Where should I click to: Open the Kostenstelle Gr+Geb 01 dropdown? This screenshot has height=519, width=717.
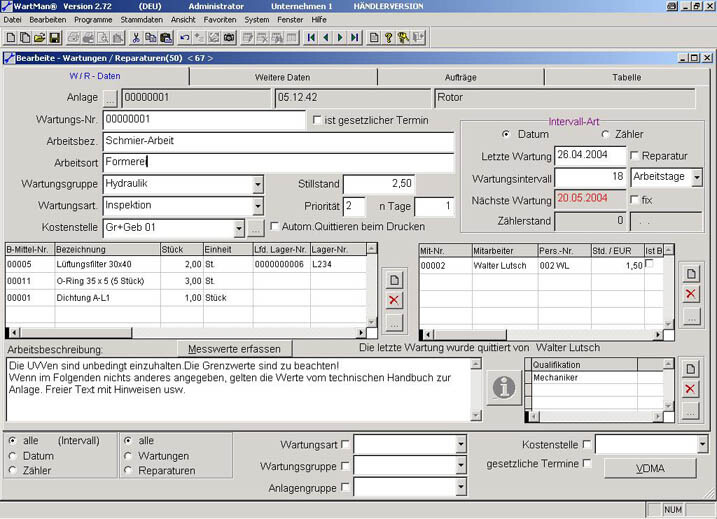click(239, 227)
